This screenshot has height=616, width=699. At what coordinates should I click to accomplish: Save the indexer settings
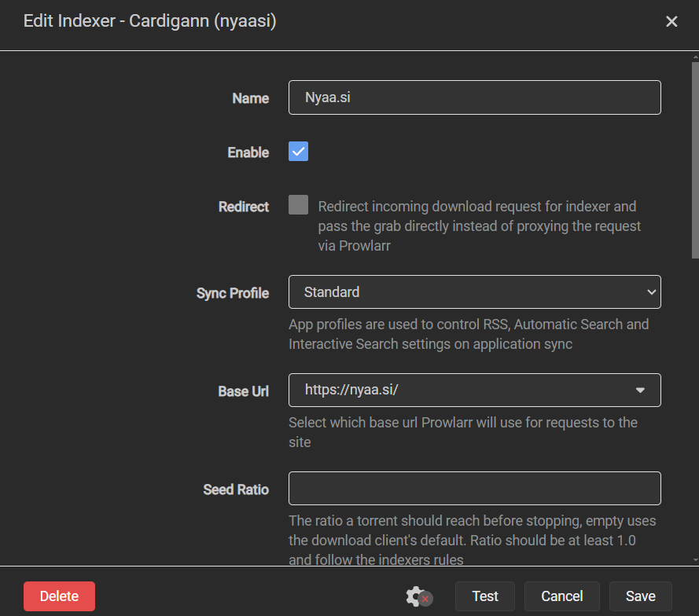(640, 596)
